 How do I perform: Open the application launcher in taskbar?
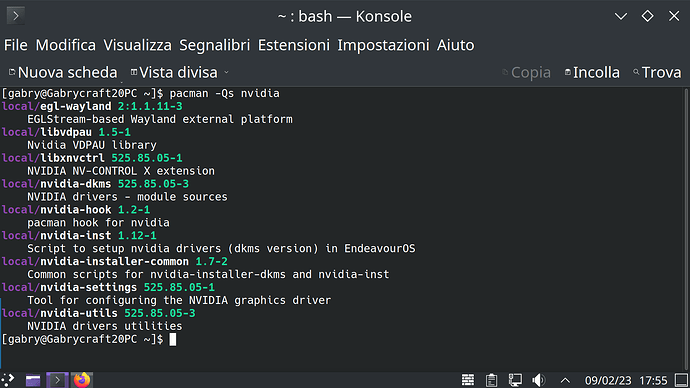coord(8,380)
